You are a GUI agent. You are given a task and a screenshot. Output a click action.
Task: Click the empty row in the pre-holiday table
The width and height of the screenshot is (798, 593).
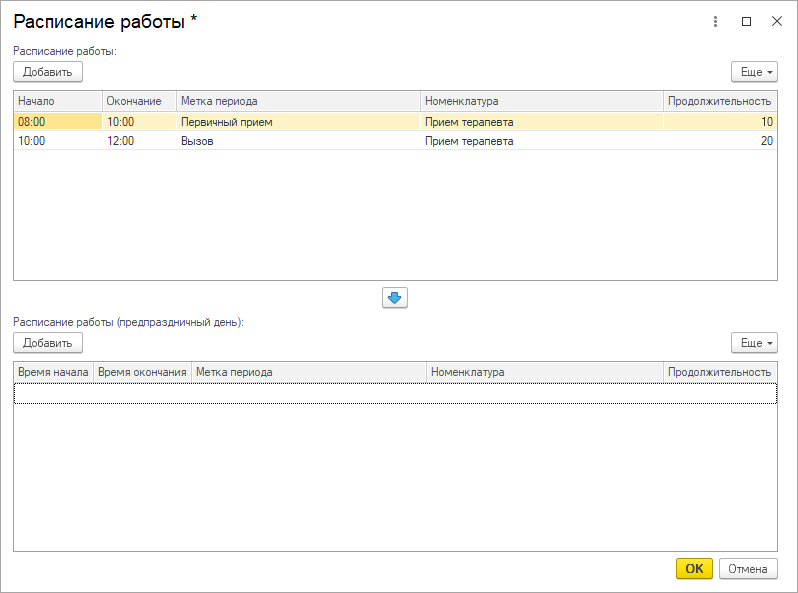click(395, 395)
